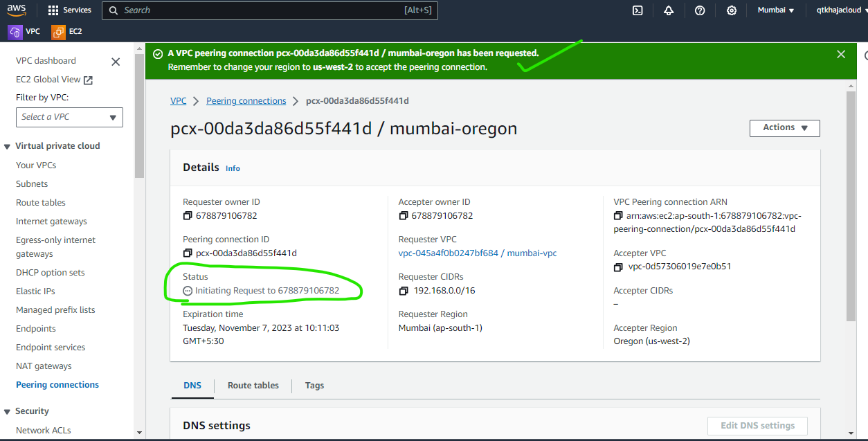Open the mumbai-vpc Requester VPC link
Screen dimensions: 868x441
478,253
